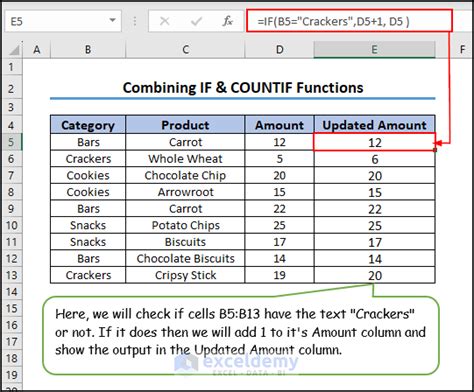This screenshot has height=392, width=474.
Task: Click the 'Updated Amount' header cell
Action: 374,125
